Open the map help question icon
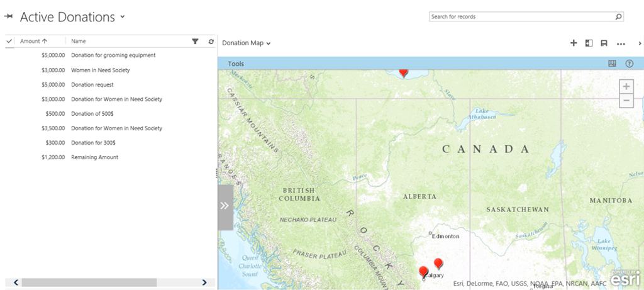Image resolution: width=644 pixels, height=290 pixels. [x=629, y=64]
